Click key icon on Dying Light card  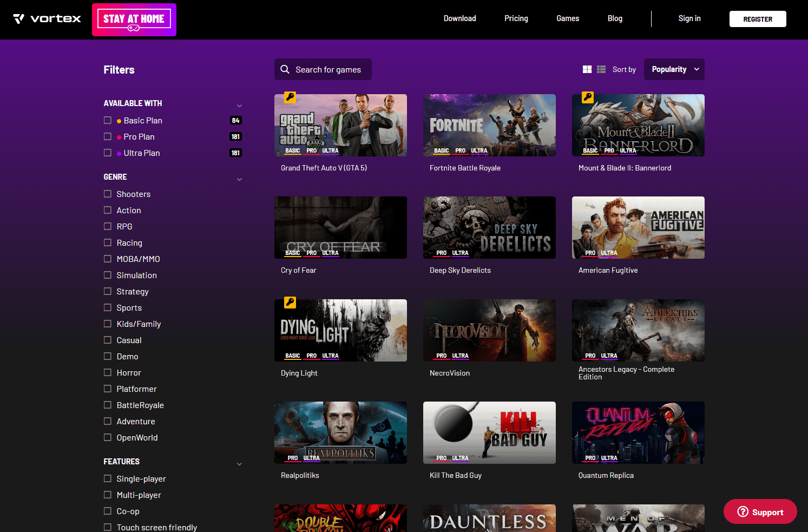point(290,303)
